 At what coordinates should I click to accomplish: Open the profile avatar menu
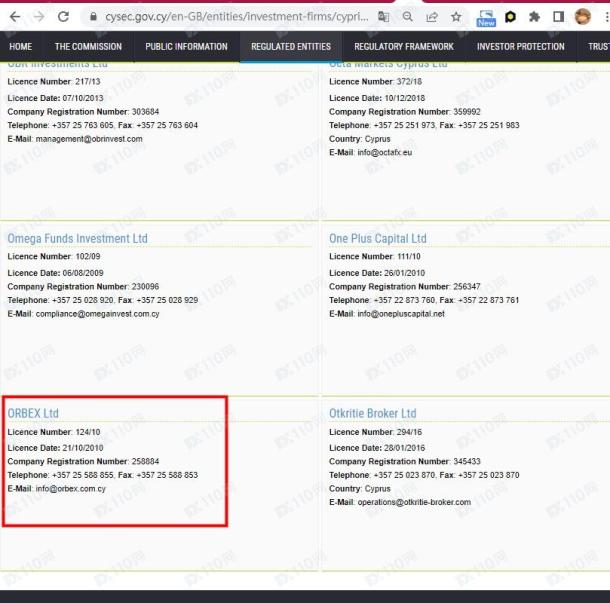pos(583,17)
